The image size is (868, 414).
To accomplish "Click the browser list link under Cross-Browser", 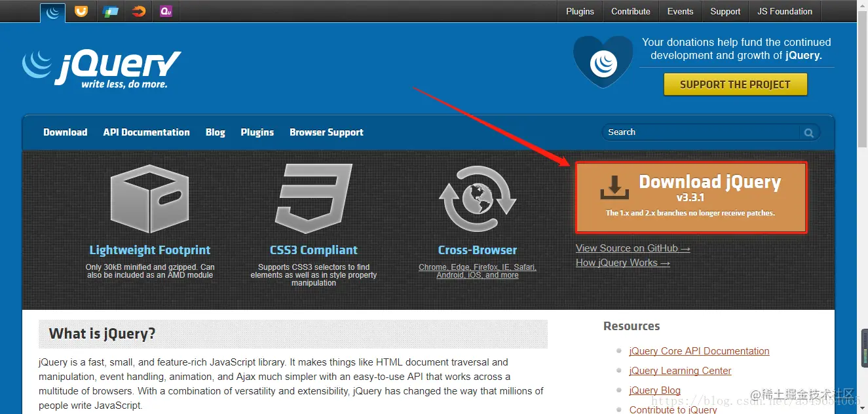I will point(478,271).
